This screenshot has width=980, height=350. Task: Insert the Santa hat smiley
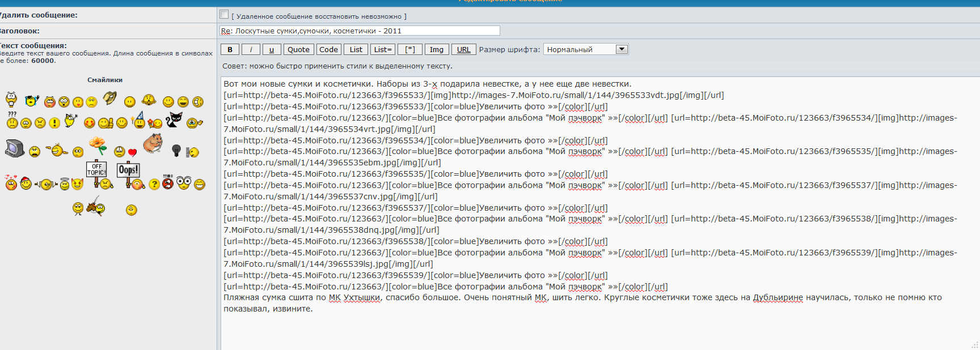(x=26, y=183)
